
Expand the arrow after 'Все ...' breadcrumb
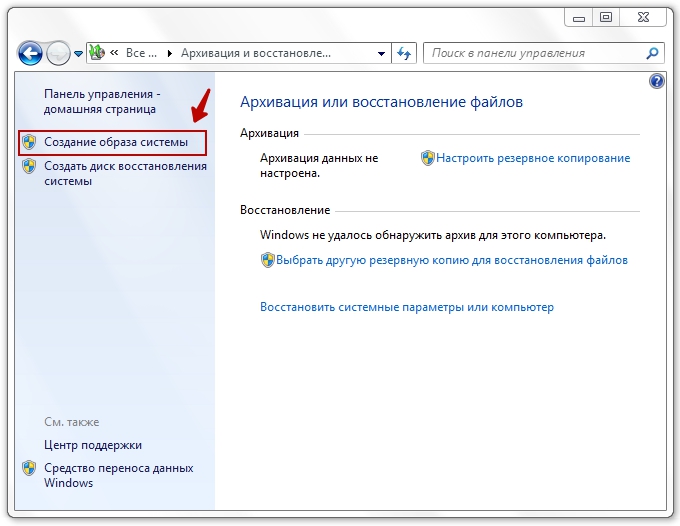pyautogui.click(x=170, y=53)
